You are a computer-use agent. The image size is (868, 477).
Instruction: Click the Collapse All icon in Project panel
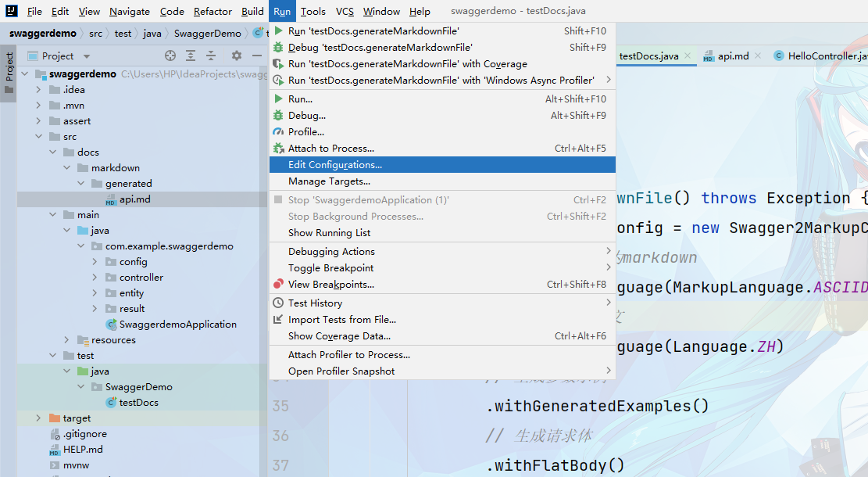coord(211,56)
